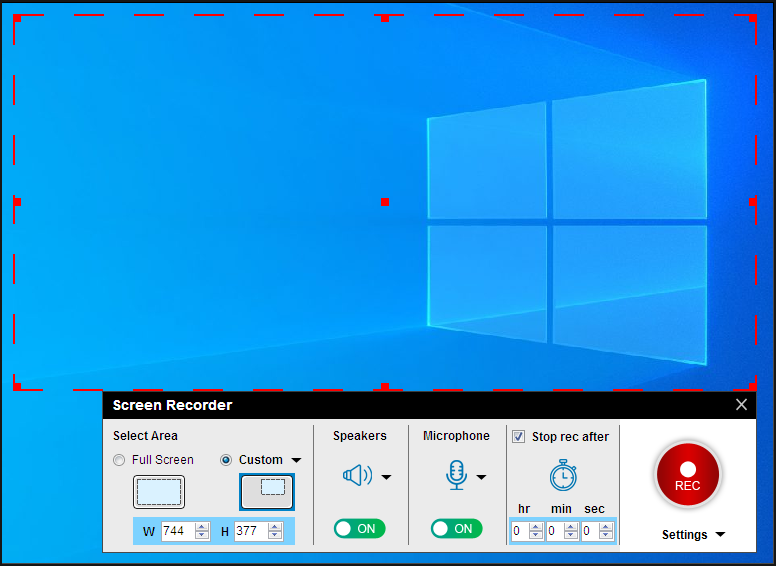Click the center handle of selection region
The width and height of the screenshot is (776, 566).
(385, 202)
